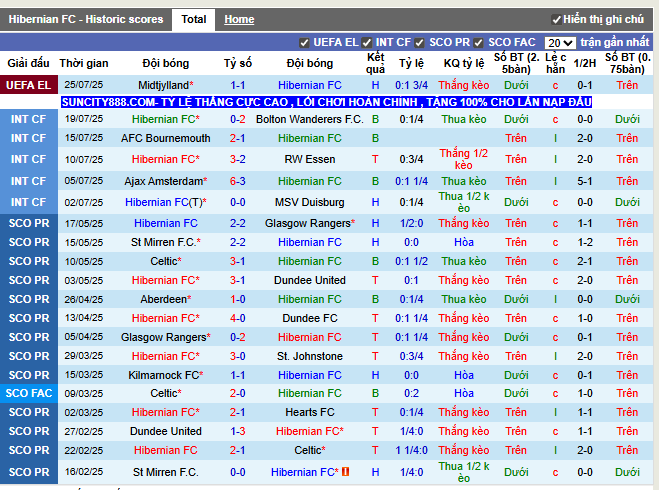Click the RW Essen team name
The width and height of the screenshot is (659, 490).
pos(310,159)
